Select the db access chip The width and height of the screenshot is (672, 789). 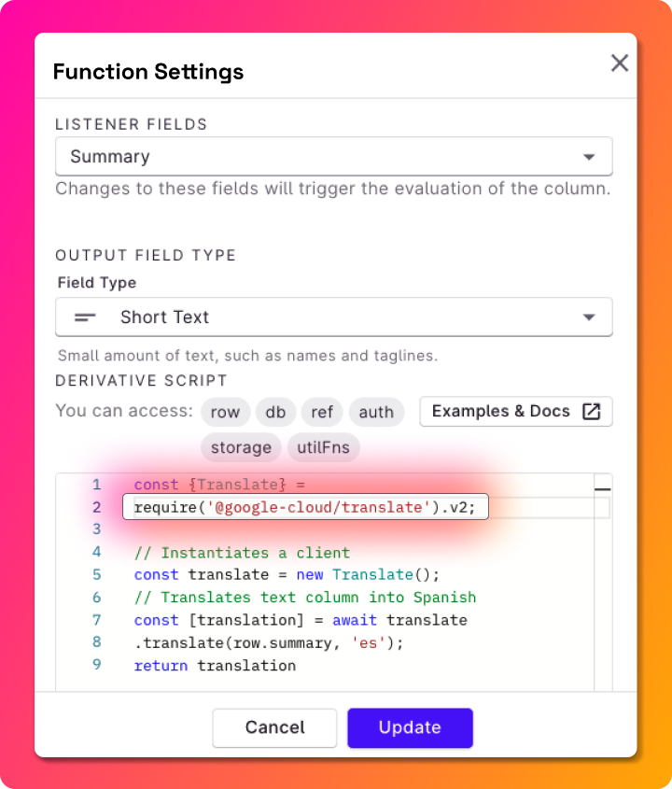click(275, 412)
